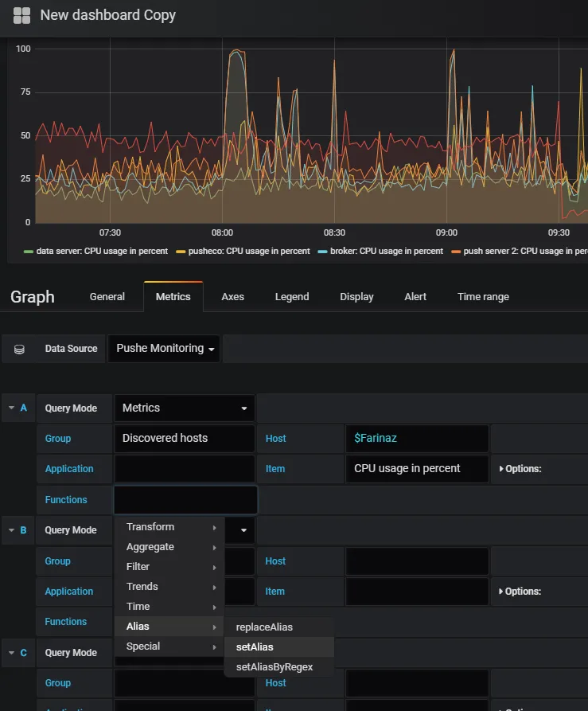This screenshot has width=588, height=711.
Task: Toggle the data server legend series
Action: [x=96, y=252]
